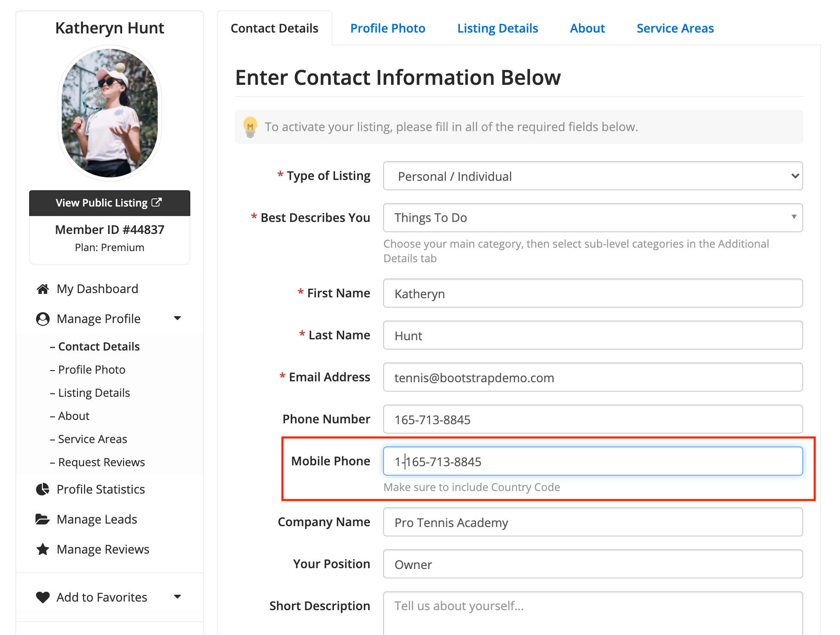840x635 pixels.
Task: Click Katheryn Hunt's profile photo thumbnail
Action: [x=110, y=113]
